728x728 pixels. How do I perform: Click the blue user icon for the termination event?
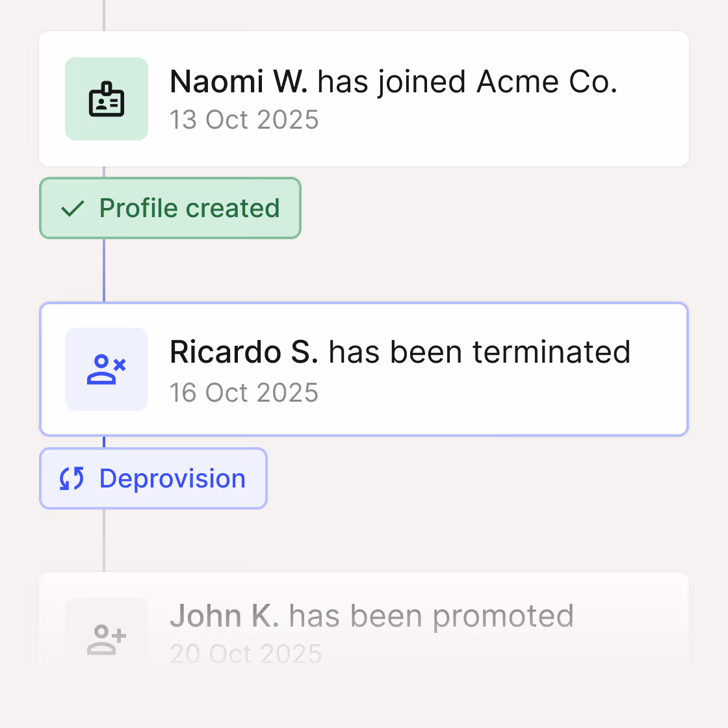coord(107,369)
